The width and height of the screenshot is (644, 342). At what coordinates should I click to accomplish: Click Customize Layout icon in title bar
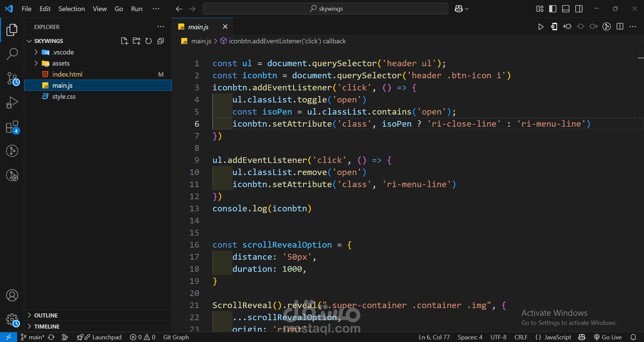540,9
